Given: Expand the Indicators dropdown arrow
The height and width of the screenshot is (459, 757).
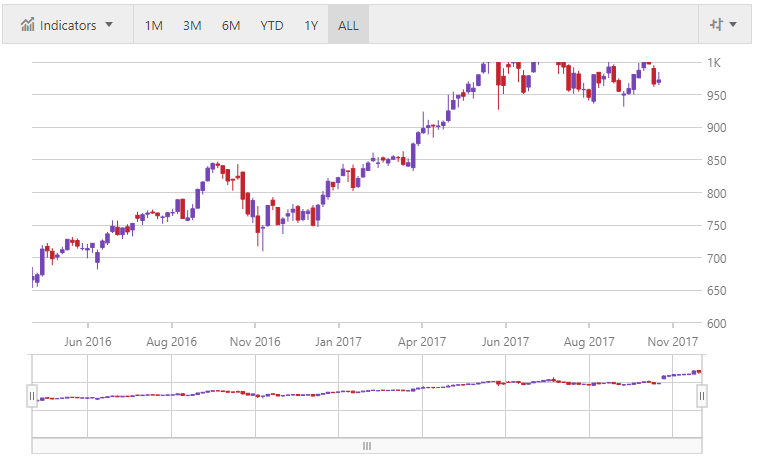Looking at the screenshot, I should tap(109, 25).
